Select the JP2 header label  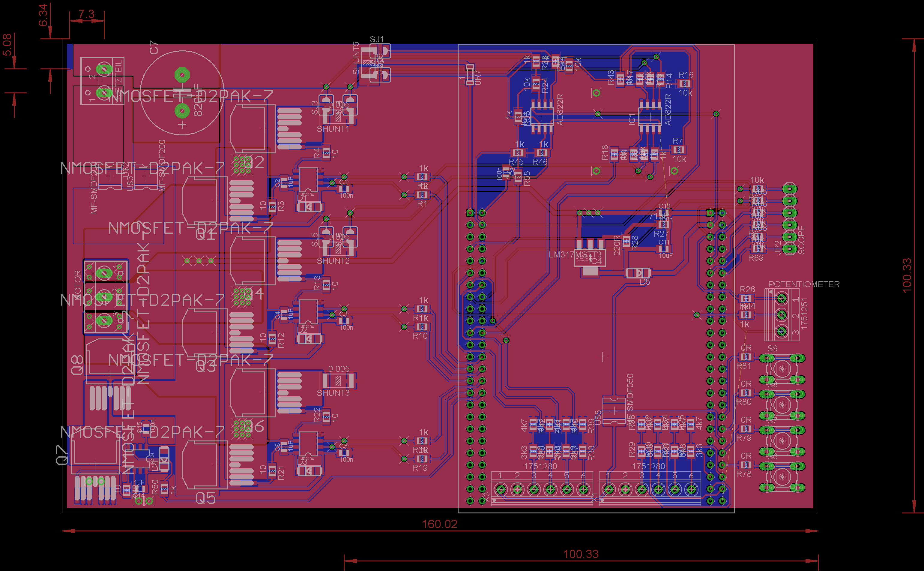point(777,248)
